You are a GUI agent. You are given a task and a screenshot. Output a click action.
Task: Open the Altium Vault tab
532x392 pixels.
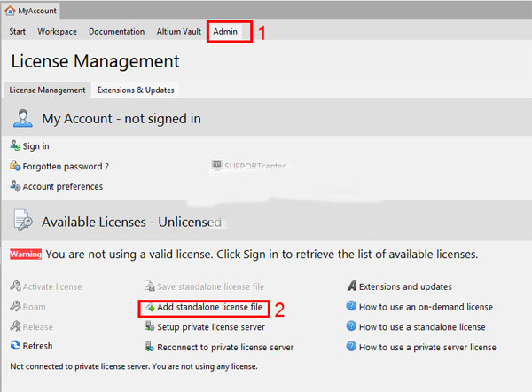pyautogui.click(x=178, y=32)
